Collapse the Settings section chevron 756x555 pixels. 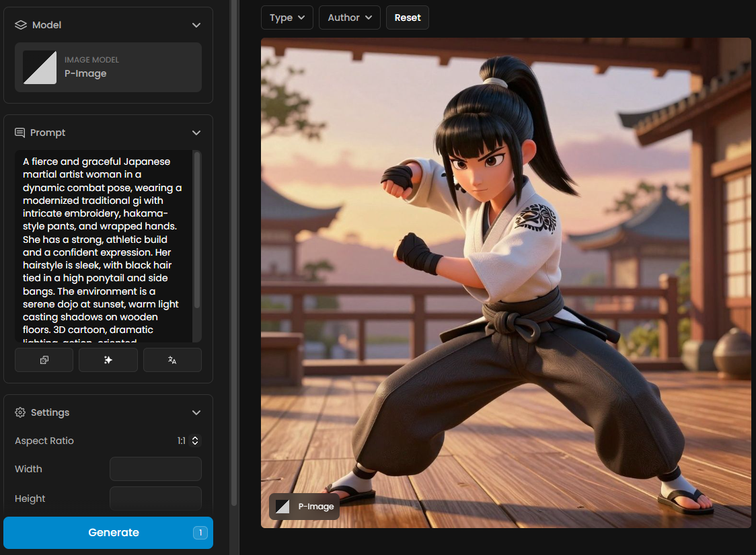pyautogui.click(x=196, y=412)
